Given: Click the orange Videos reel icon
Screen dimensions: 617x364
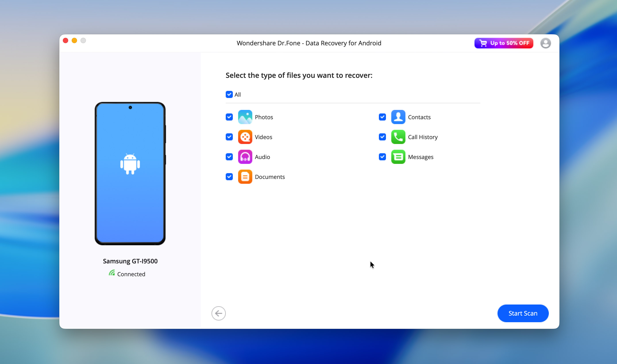Looking at the screenshot, I should click(x=245, y=137).
